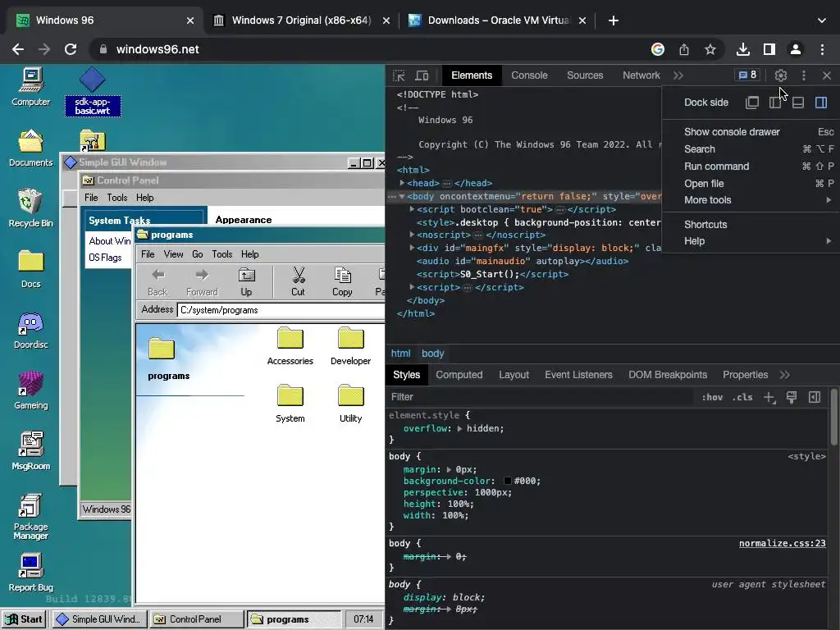840x630 pixels.
Task: Open Package Manager desktop icon
Action: 30,517
